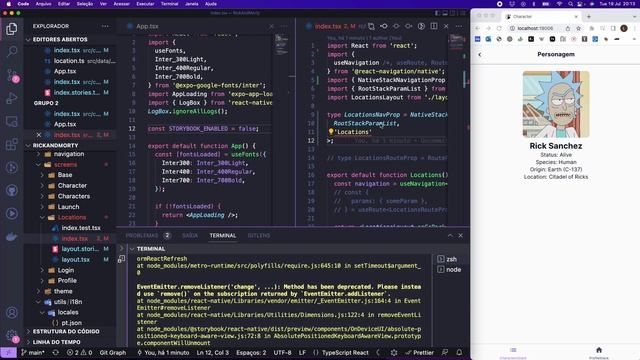This screenshot has width=640, height=360.
Task: Click the Prettier status bar item
Action: [x=419, y=352]
